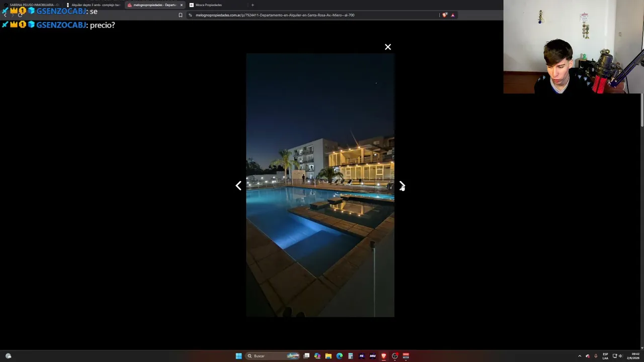644x362 pixels.
Task: Switch to Brave browser on the taskbar
Action: pos(383,356)
